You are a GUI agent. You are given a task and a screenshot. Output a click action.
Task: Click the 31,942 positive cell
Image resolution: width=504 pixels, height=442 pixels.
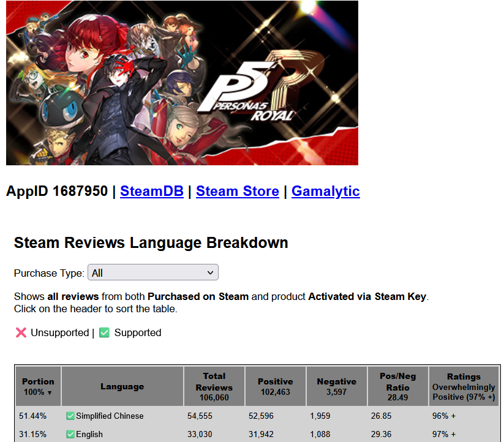(x=276, y=434)
